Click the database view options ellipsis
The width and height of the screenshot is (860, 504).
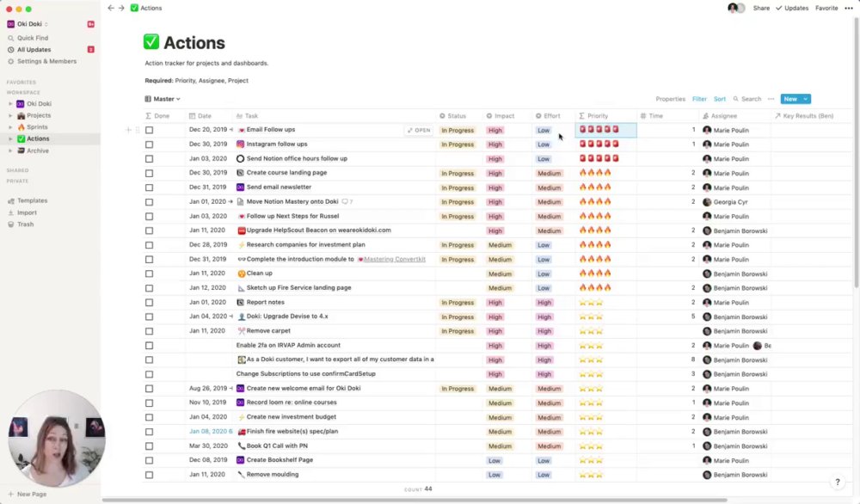771,99
